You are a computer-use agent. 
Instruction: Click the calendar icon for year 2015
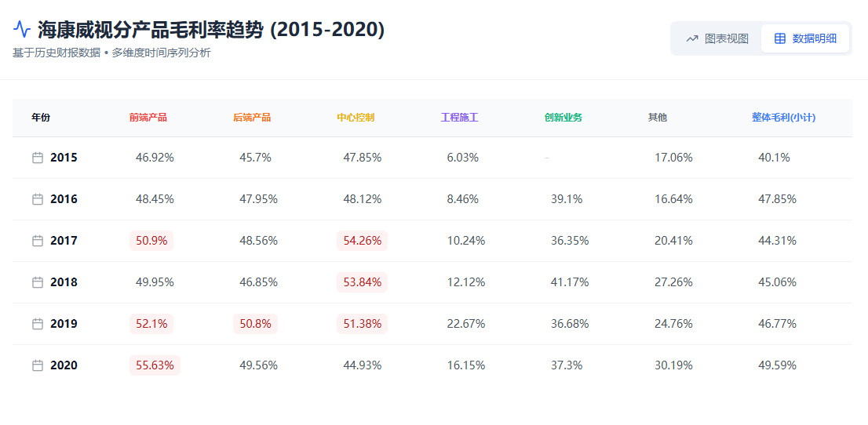tap(38, 158)
